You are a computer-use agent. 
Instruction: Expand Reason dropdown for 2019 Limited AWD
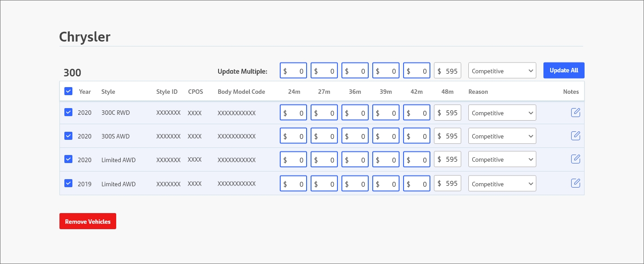pyautogui.click(x=502, y=184)
